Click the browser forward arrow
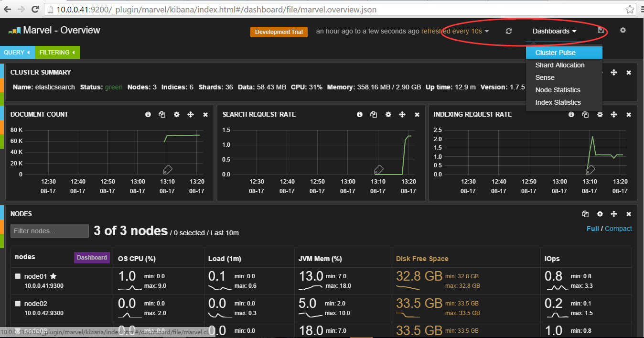The image size is (644, 338). (x=21, y=9)
